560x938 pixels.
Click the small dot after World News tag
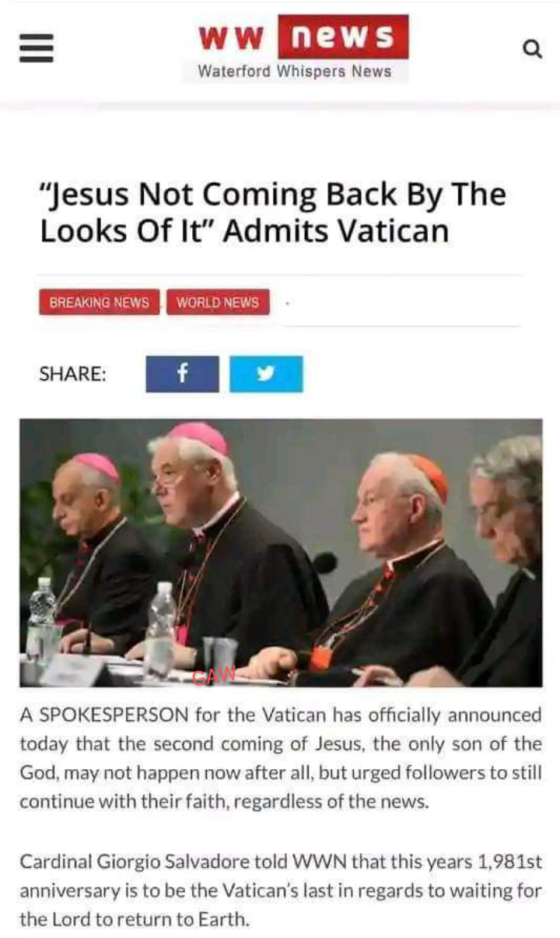[287, 303]
